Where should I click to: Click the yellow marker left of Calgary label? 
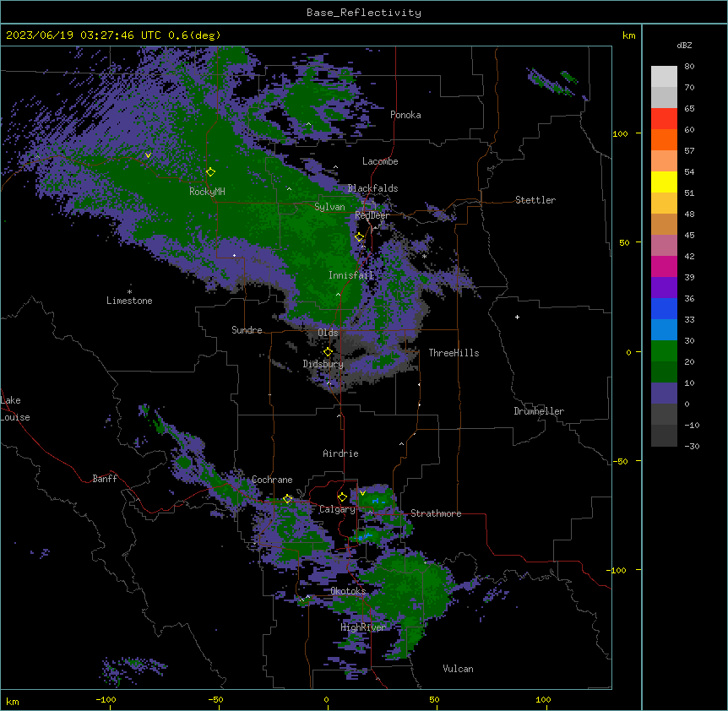click(x=342, y=497)
